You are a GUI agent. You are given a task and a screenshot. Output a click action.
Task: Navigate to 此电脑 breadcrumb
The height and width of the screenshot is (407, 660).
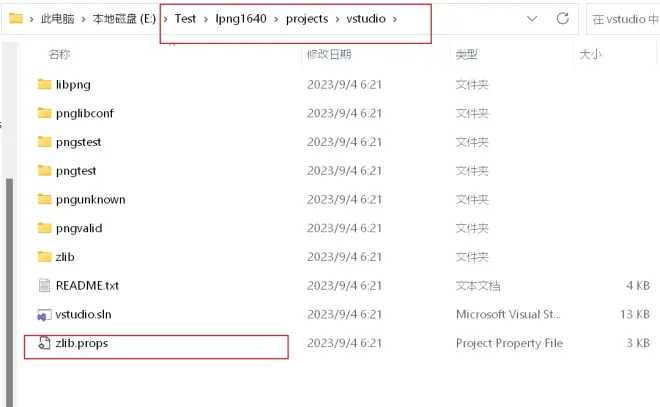(57, 19)
